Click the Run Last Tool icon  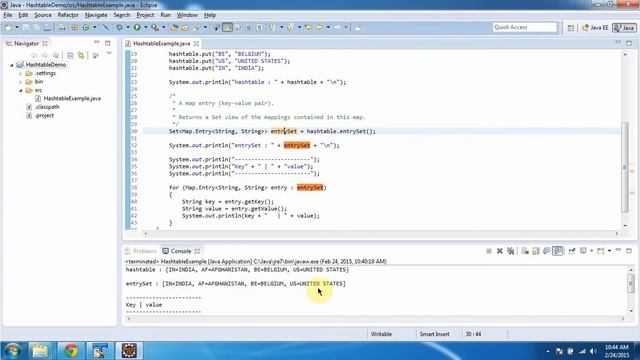click(155, 28)
